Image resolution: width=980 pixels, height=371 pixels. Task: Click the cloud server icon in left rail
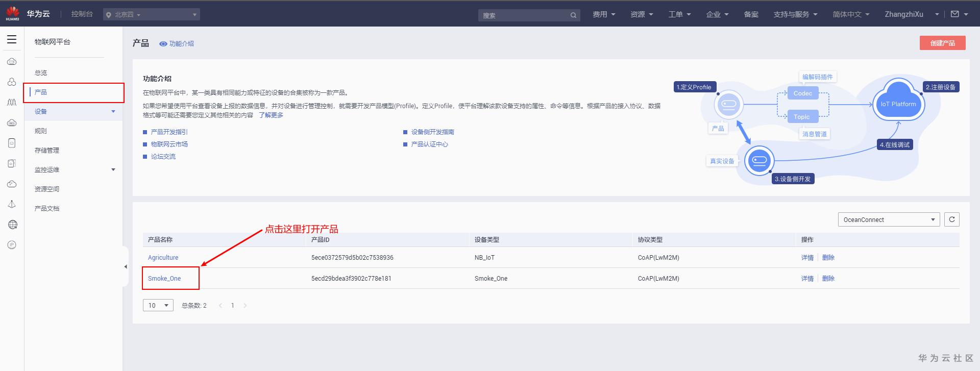pos(12,62)
